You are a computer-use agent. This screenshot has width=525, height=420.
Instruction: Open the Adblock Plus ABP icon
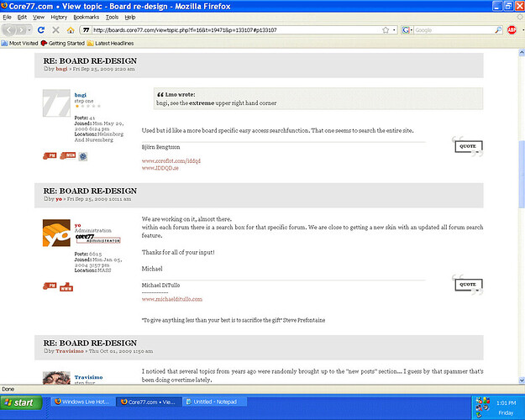pos(512,30)
